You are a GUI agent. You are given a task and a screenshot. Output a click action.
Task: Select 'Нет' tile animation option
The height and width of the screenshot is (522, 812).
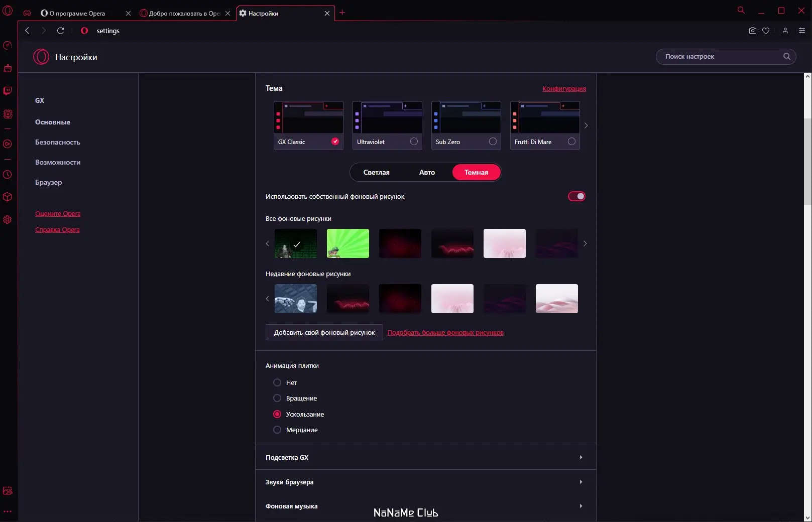click(x=277, y=382)
